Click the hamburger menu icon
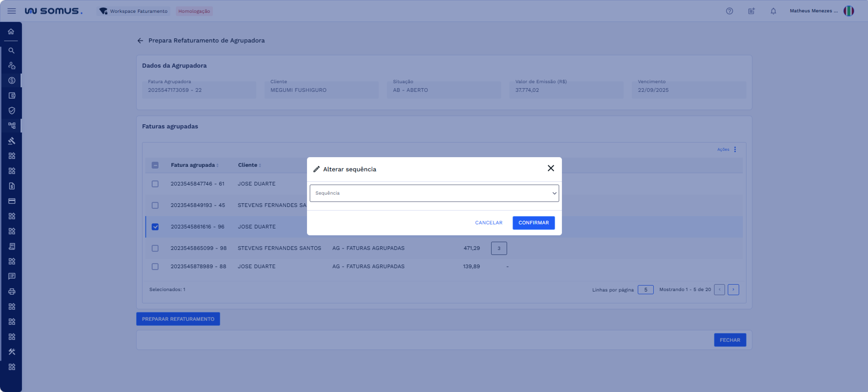Image resolution: width=868 pixels, height=392 pixels. [x=11, y=11]
